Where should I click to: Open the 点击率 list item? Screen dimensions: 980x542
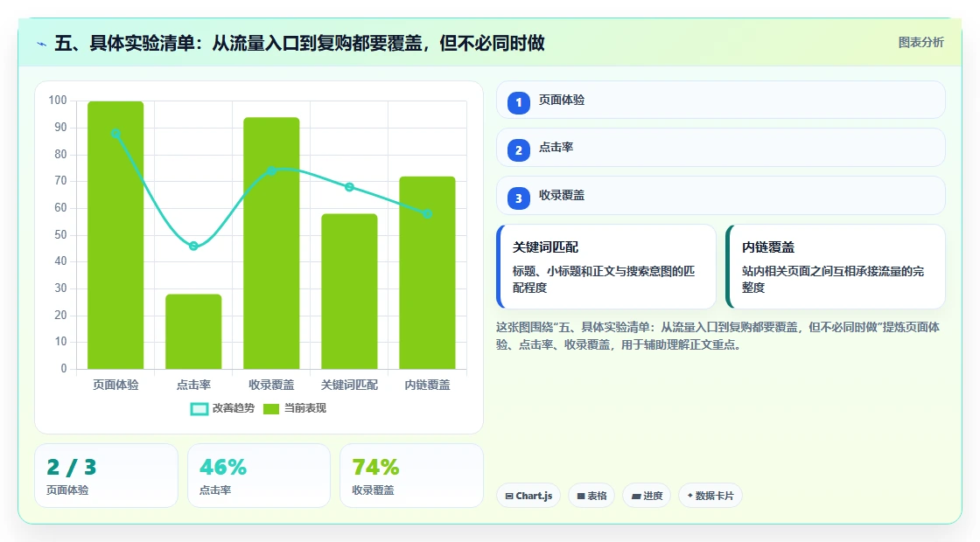(x=721, y=148)
